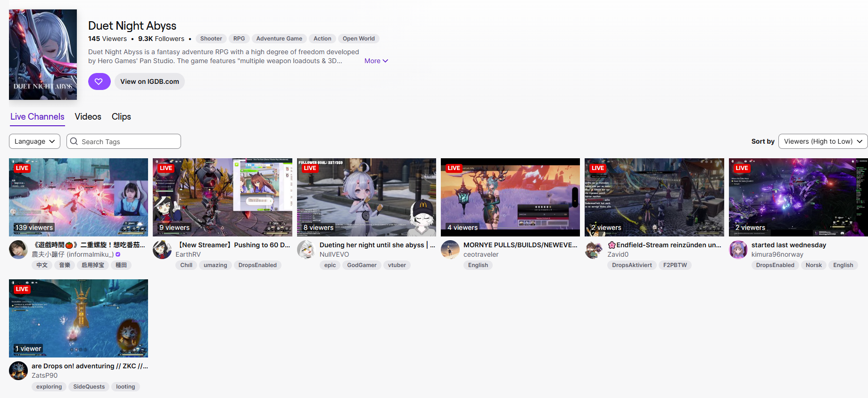Viewport: 868px width, 398px height.
Task: Visit Zavid0 channel name link
Action: click(618, 254)
